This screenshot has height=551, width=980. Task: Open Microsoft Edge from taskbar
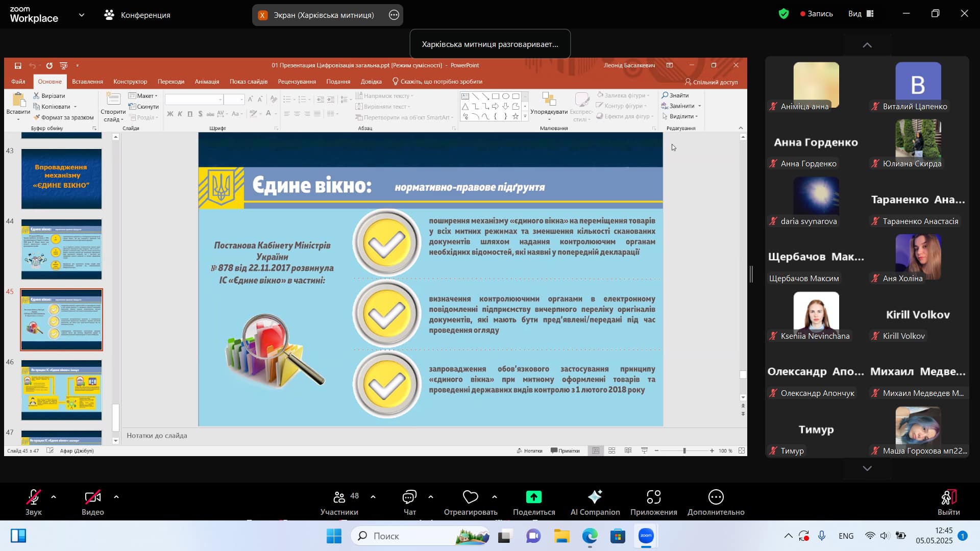click(x=590, y=536)
